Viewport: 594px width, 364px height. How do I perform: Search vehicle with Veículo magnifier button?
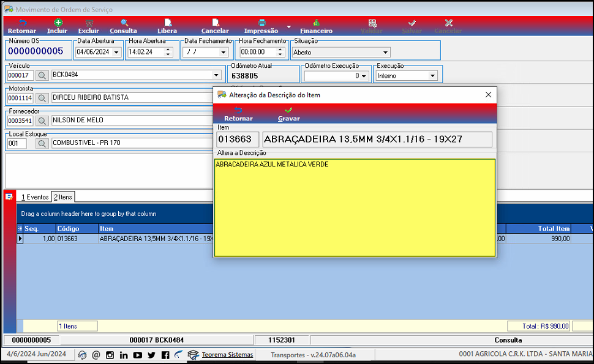pyautogui.click(x=42, y=75)
